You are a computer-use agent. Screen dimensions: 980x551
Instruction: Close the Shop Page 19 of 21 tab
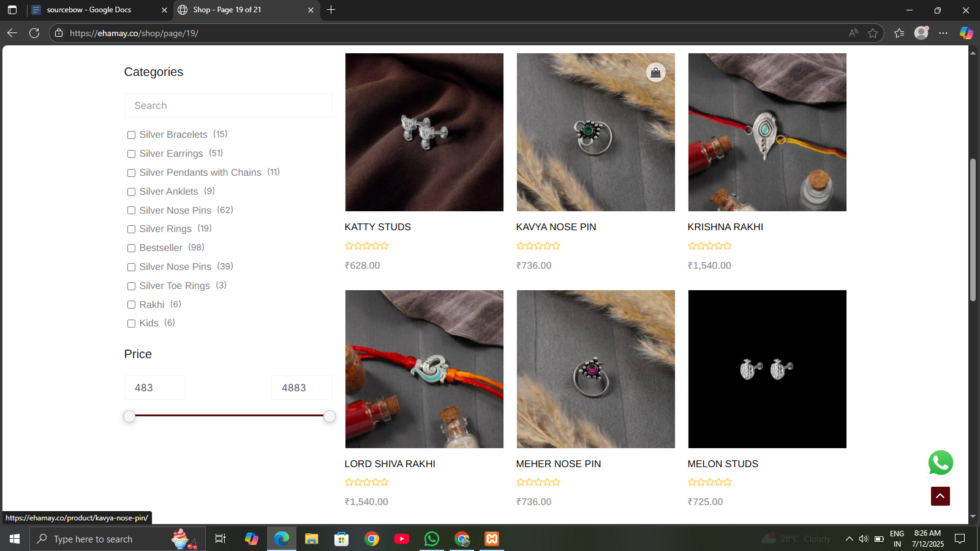click(311, 10)
